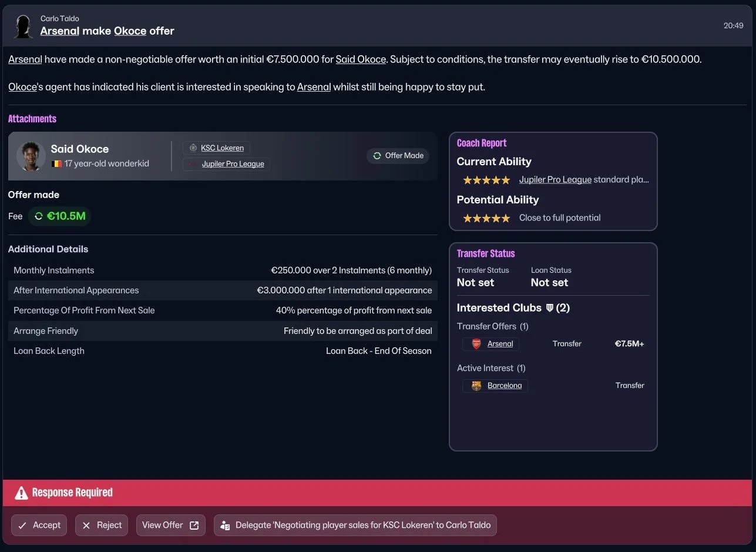
Task: Delegate player sales negotiation to Carlo Taldo
Action: pyautogui.click(x=355, y=525)
